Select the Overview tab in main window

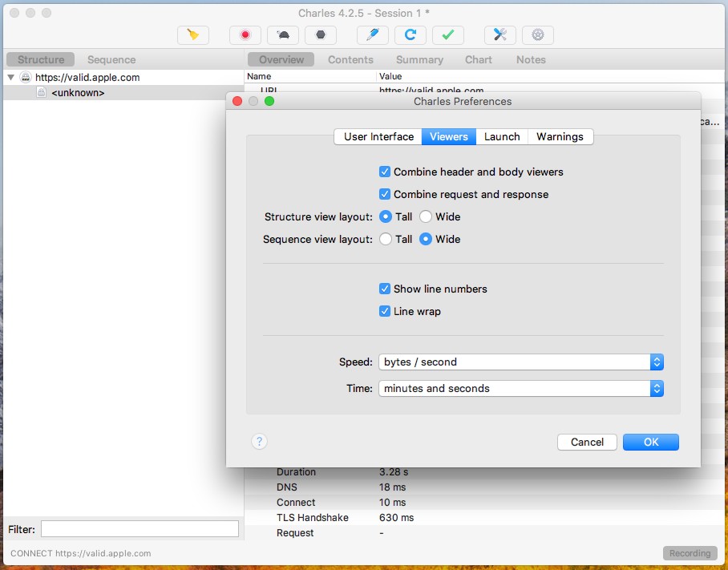pyautogui.click(x=281, y=59)
